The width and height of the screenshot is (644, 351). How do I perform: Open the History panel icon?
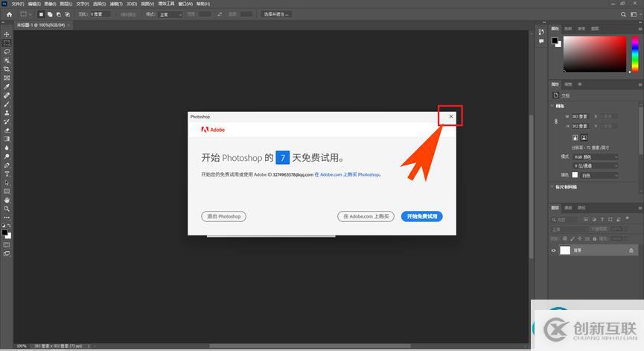[x=541, y=31]
